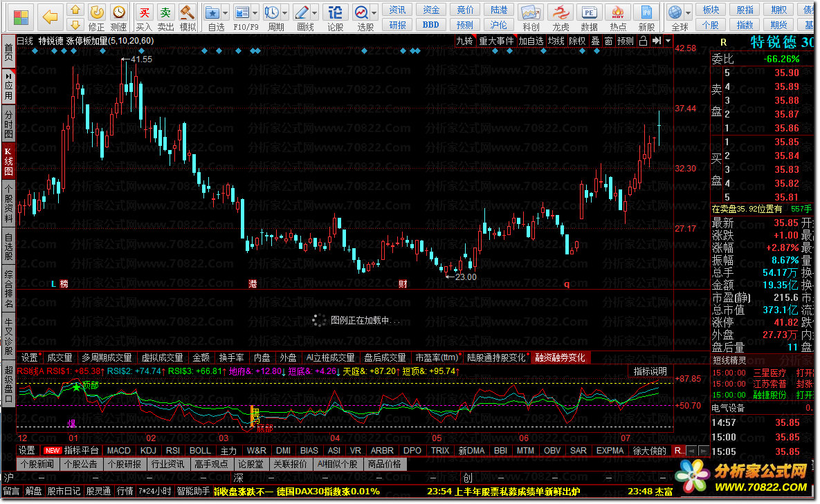Image resolution: width=820 pixels, height=504 pixels.
Task: Click the 板块 toolbar button
Action: [x=711, y=10]
